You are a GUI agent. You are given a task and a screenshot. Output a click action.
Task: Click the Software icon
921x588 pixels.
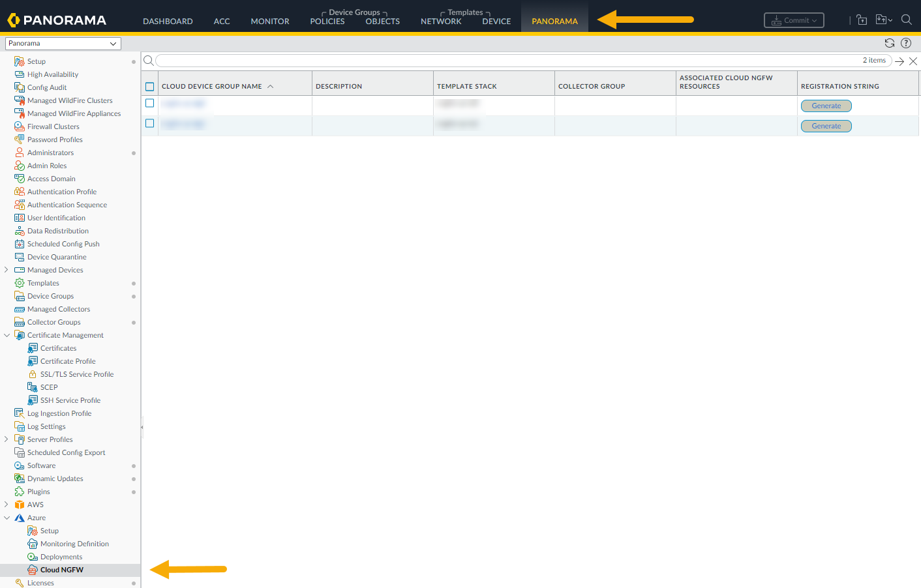(20, 465)
